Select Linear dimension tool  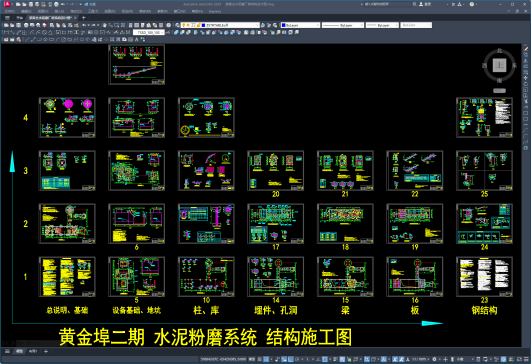6,32
